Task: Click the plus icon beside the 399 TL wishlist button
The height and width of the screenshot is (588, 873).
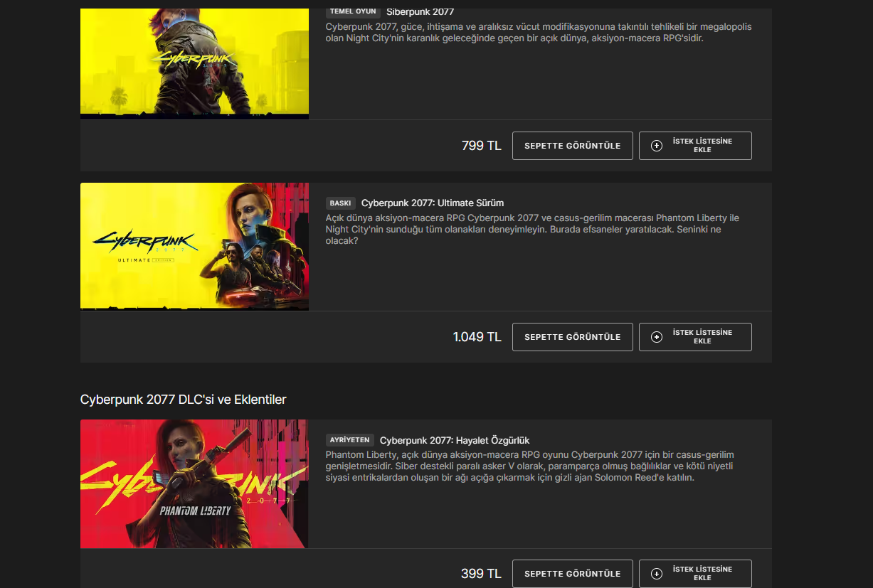Action: 657,574
